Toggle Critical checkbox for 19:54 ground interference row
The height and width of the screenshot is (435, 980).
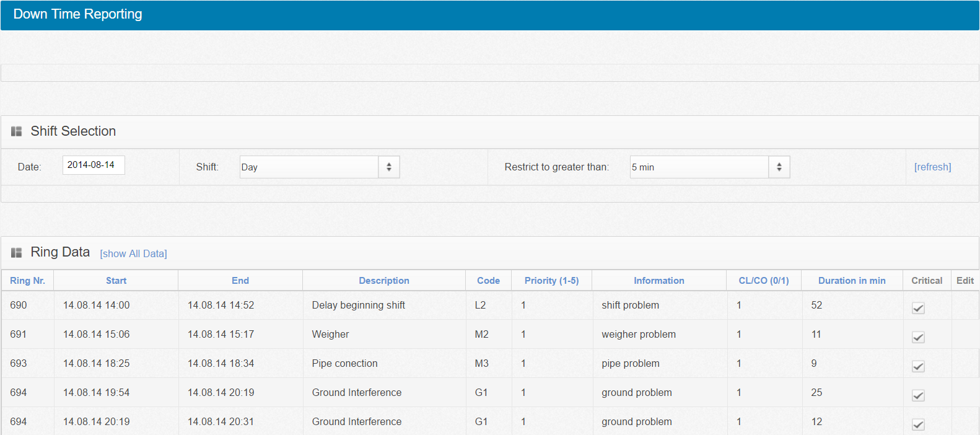(x=918, y=395)
